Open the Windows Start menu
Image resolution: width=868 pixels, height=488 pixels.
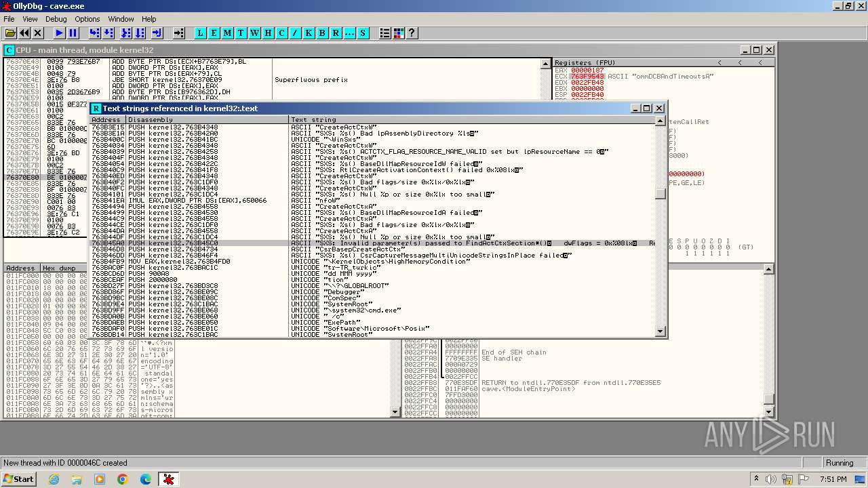(18, 479)
